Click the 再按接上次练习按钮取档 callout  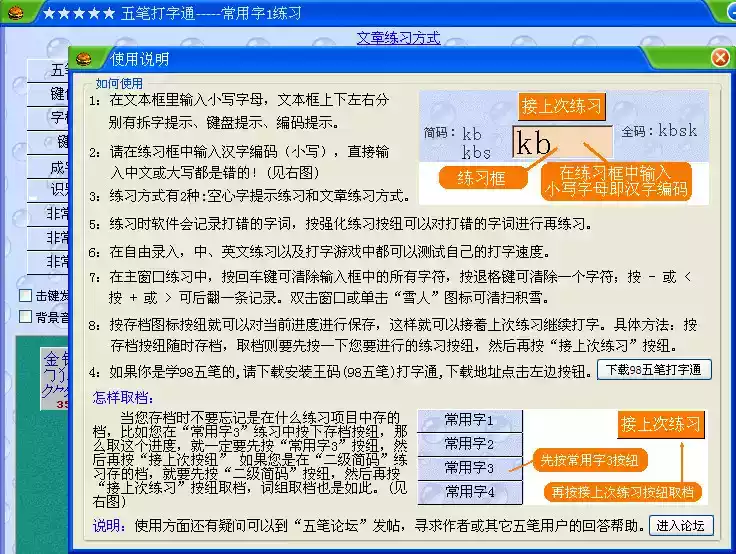pos(622,492)
